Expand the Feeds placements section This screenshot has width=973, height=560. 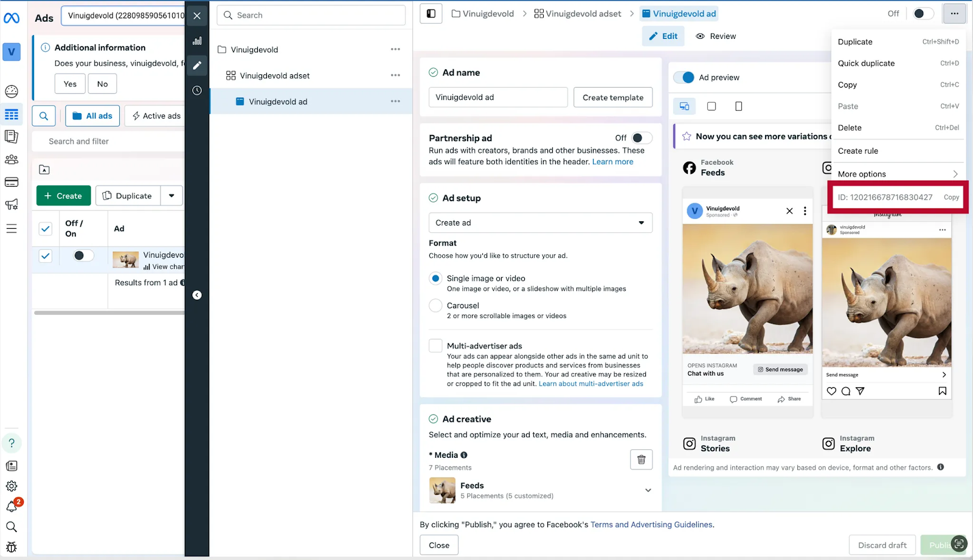(648, 490)
